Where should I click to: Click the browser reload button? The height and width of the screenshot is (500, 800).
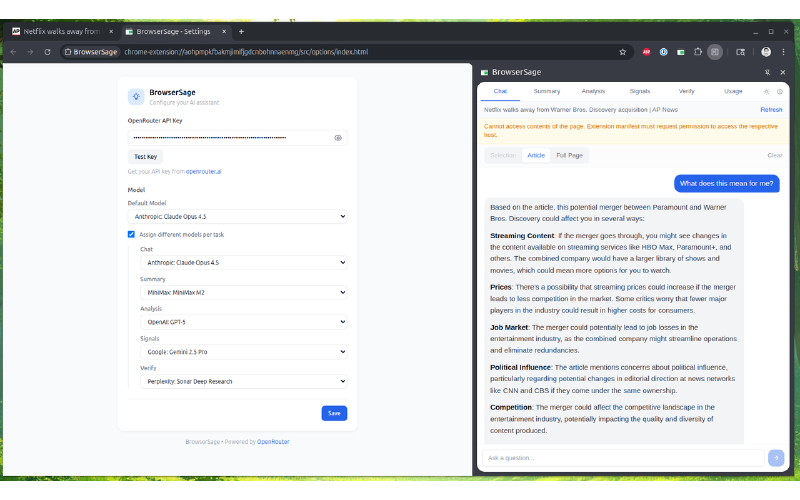point(47,51)
